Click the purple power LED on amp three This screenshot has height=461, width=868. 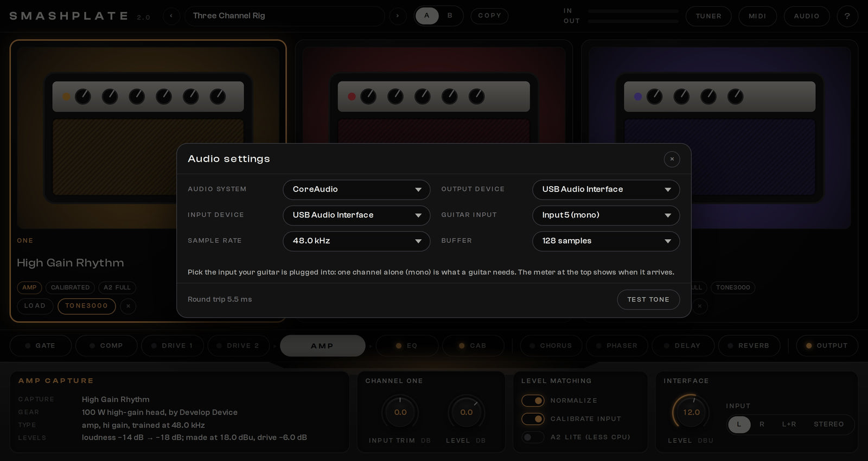tap(638, 97)
